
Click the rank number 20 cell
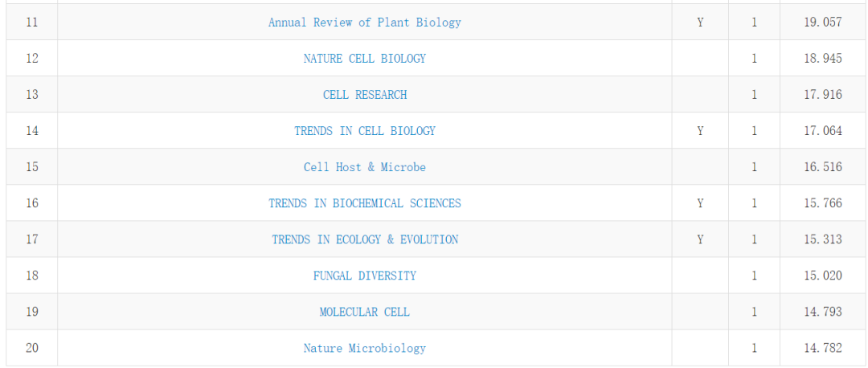[32, 348]
